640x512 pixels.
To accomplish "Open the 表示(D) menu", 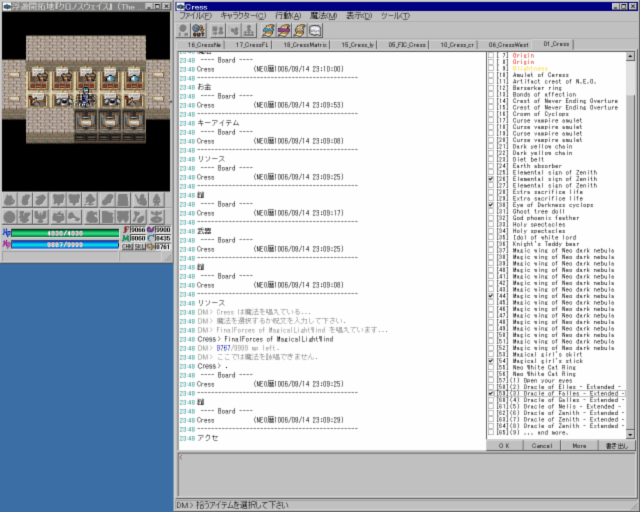I will pyautogui.click(x=359, y=16).
